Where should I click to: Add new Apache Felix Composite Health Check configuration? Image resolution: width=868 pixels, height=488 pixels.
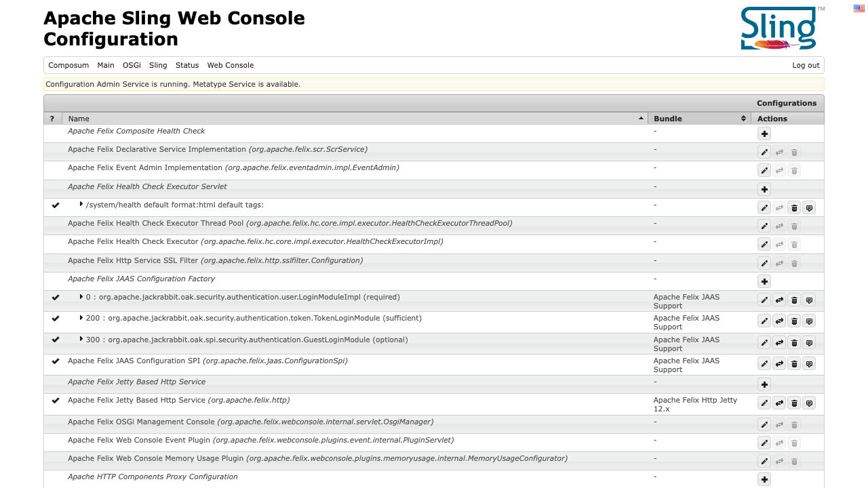click(x=764, y=134)
